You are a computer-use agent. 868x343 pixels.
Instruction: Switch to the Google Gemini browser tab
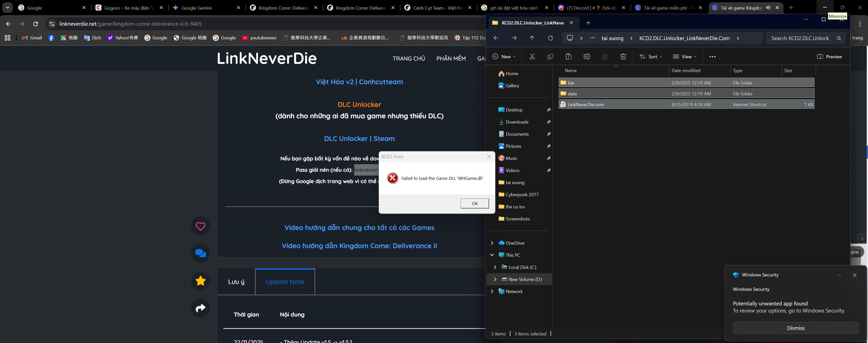coord(196,8)
